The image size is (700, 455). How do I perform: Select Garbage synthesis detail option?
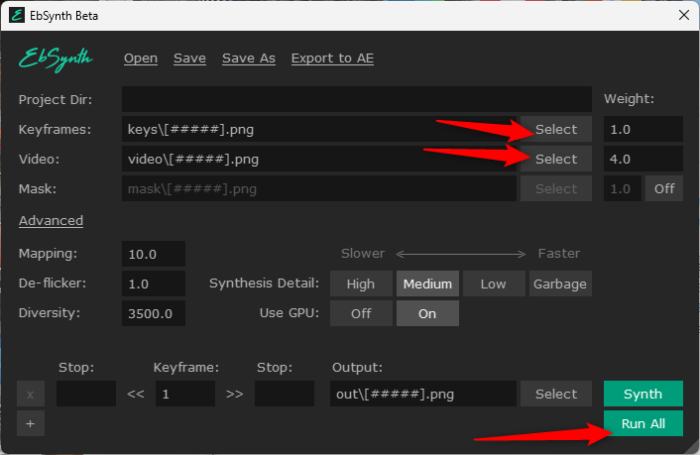coord(560,284)
